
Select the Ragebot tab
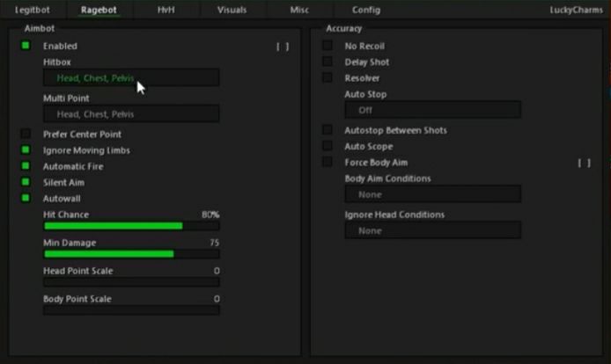click(x=99, y=10)
